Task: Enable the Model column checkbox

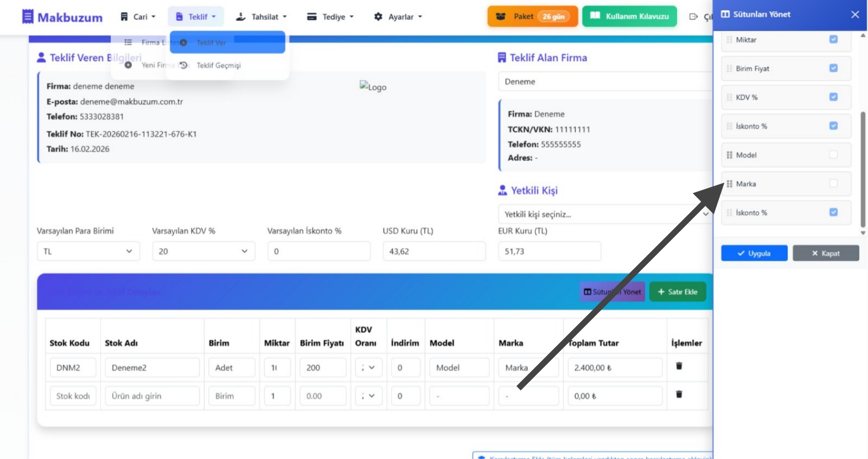Action: click(x=833, y=155)
